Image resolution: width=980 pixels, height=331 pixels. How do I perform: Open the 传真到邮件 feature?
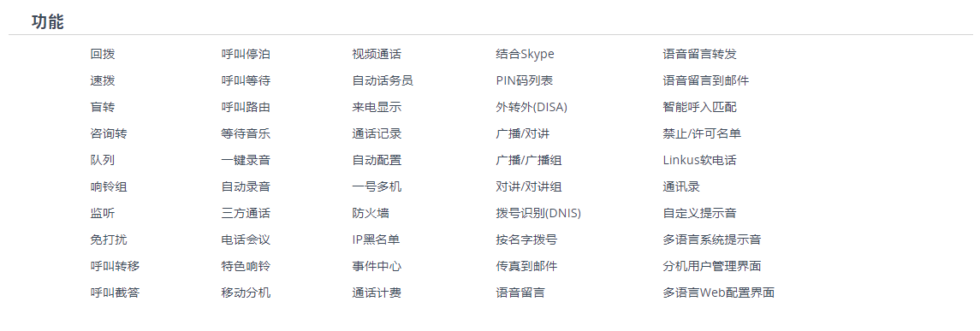pyautogui.click(x=526, y=266)
